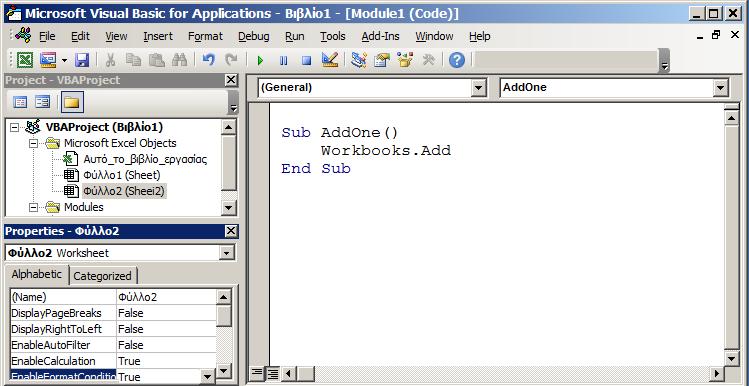Viewport: 749px width, 386px height.
Task: Switch to the Alphabetic tab
Action: coord(37,275)
